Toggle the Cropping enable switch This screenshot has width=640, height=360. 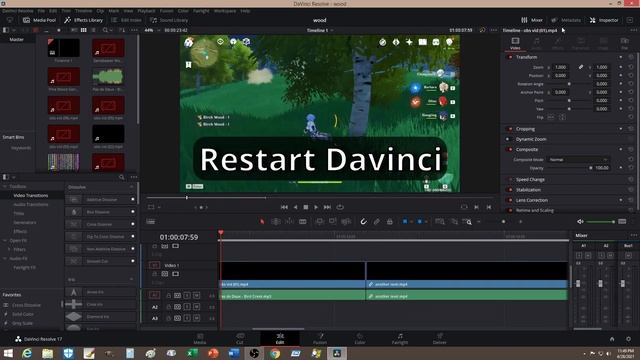point(510,129)
